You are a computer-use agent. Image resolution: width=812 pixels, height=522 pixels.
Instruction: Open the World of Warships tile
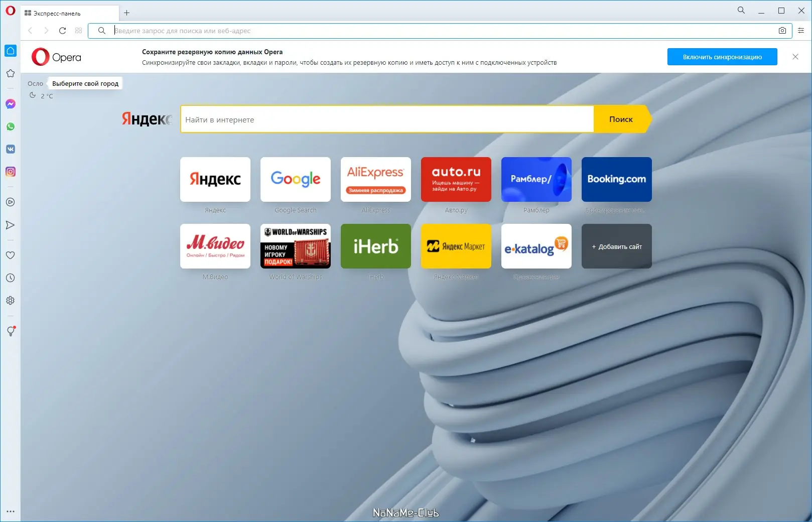[x=296, y=246]
